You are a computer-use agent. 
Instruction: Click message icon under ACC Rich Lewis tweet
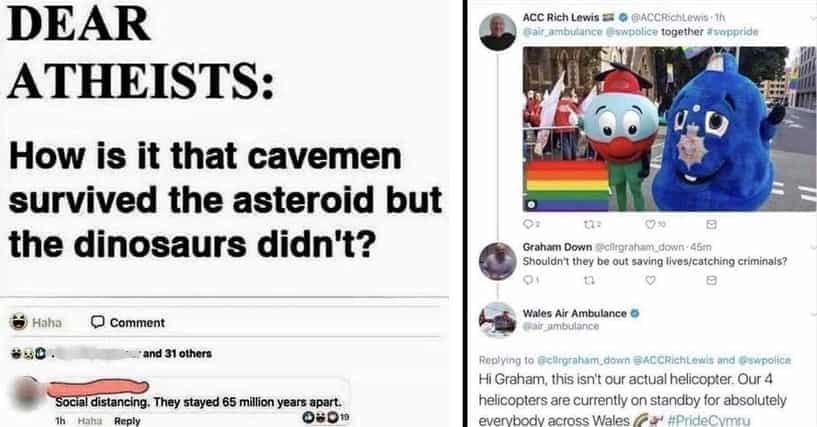point(711,224)
